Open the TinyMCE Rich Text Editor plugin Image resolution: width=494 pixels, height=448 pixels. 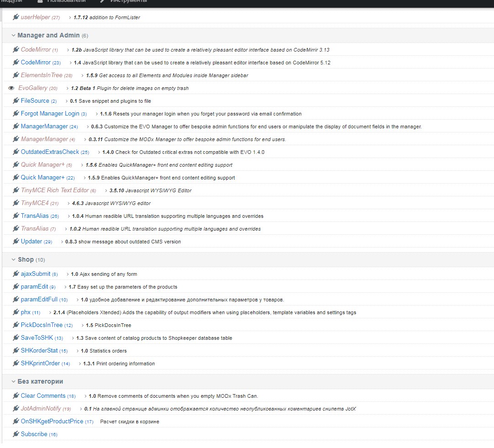pos(55,190)
